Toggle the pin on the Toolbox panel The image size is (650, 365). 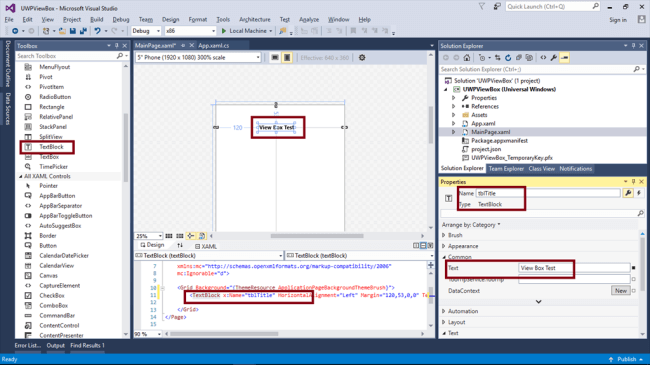click(x=117, y=46)
